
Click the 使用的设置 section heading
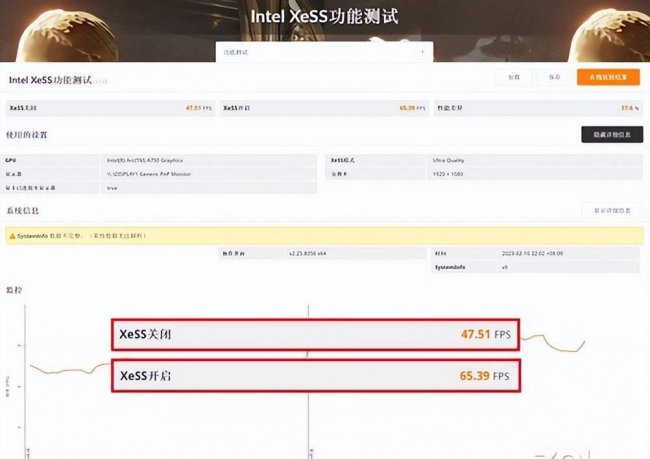(27, 135)
